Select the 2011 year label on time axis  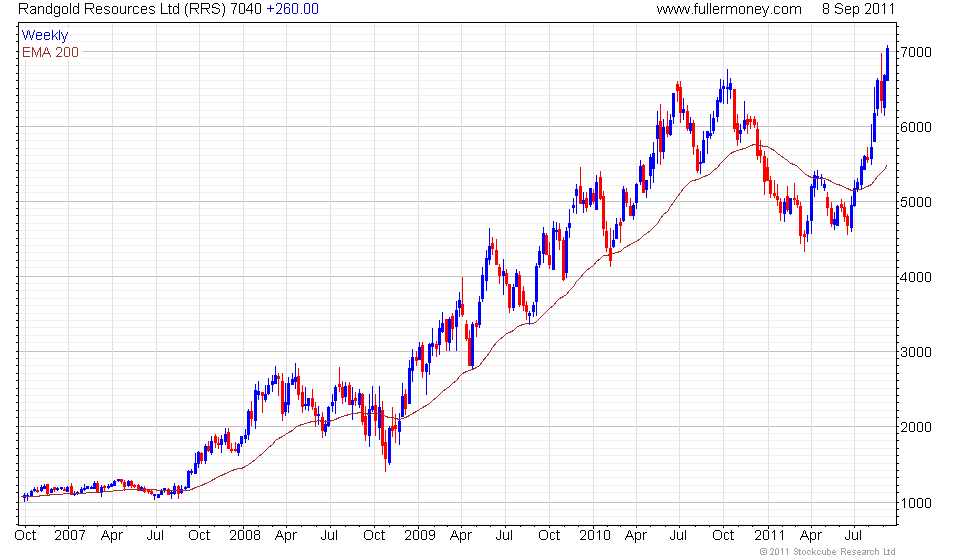click(769, 536)
